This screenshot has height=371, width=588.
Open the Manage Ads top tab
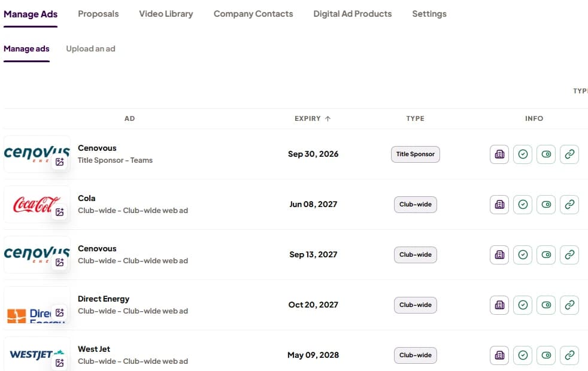pos(31,14)
